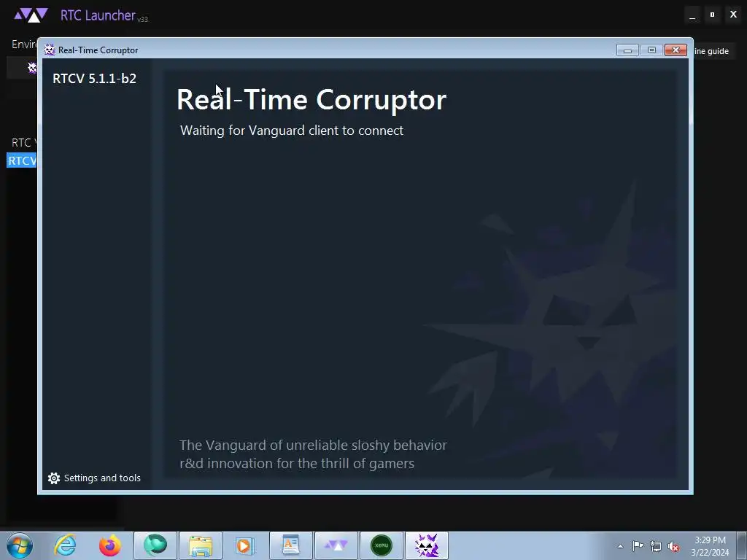This screenshot has width=747, height=560.
Task: Click the Show Desktop strip on the taskbar
Action: coord(742,545)
